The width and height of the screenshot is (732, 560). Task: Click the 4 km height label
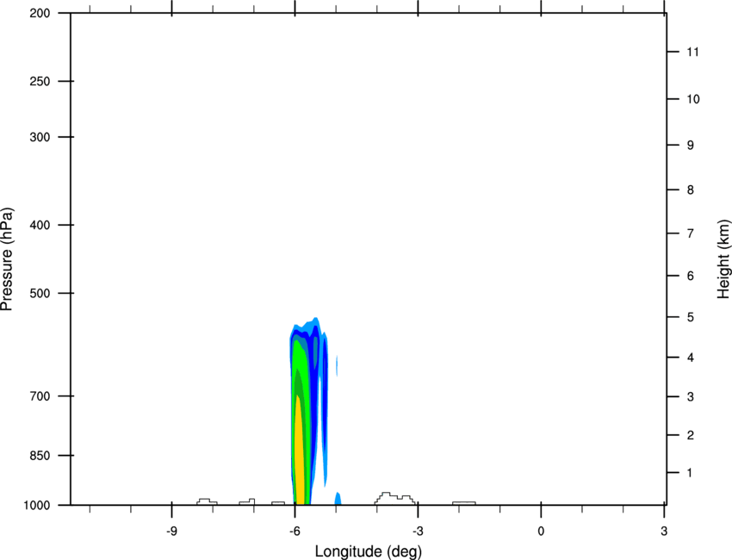pyautogui.click(x=690, y=358)
